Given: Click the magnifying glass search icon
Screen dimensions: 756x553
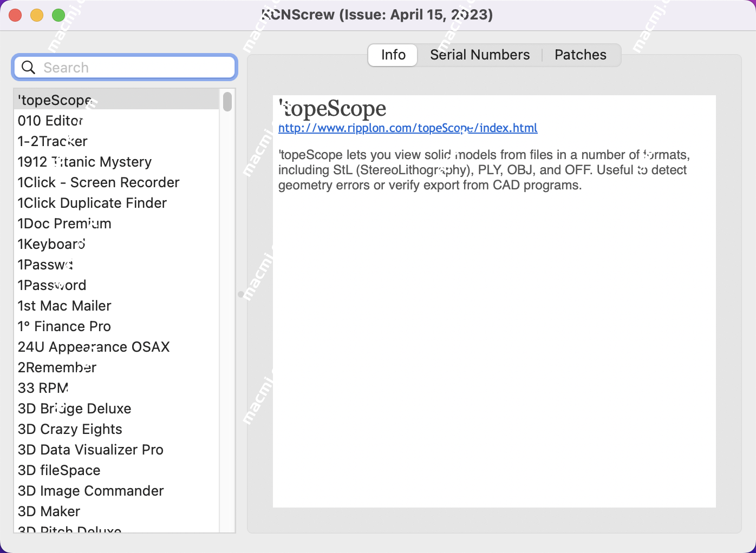Looking at the screenshot, I should (x=28, y=68).
